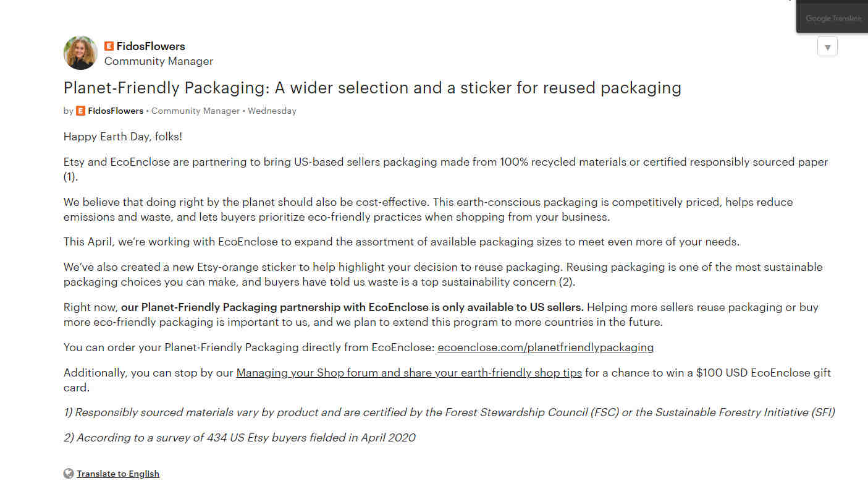Visit the ecoenclose.com/planetfriendlypackaging link
Screen dimensions: 868x486
coord(546,347)
